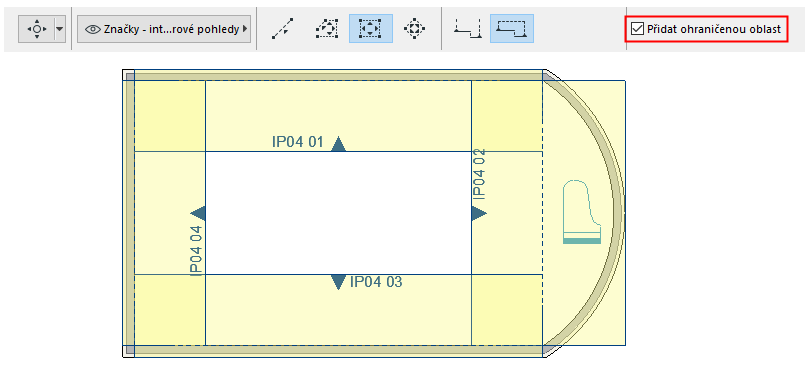810x370 pixels.
Task: Click the geometry method crosshair icon
Action: [36, 29]
